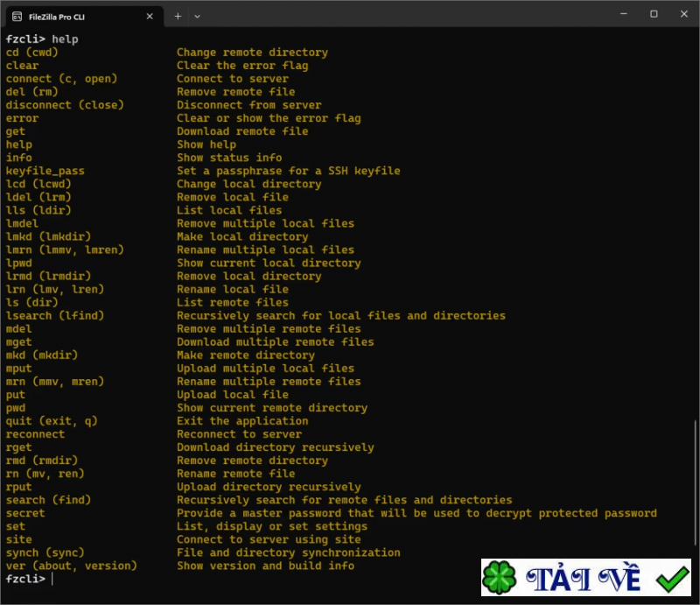Screen dimensions: 700x605
Task: Click 'List, display or set settings' description
Action: 272,526
